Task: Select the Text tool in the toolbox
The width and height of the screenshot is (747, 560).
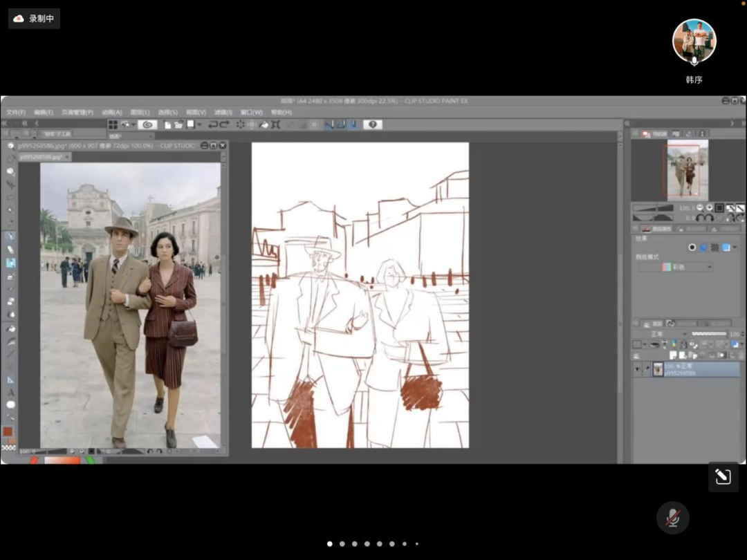Action: [10, 393]
